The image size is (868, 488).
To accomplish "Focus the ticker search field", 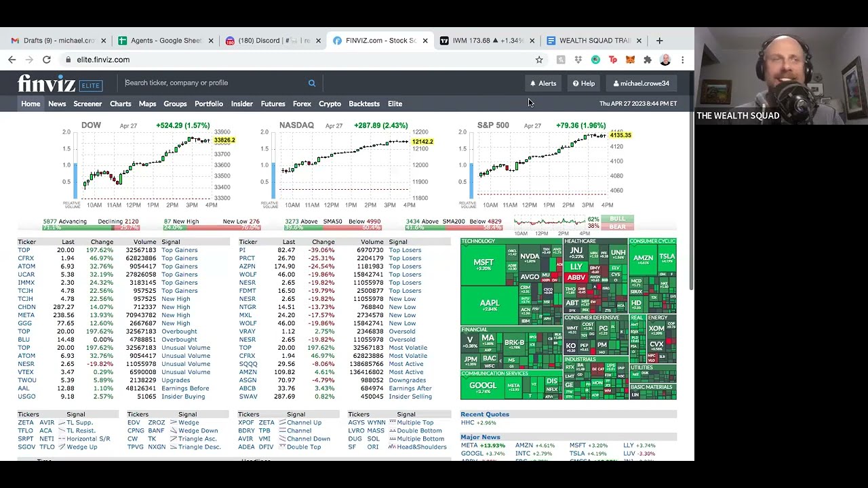I will point(214,83).
